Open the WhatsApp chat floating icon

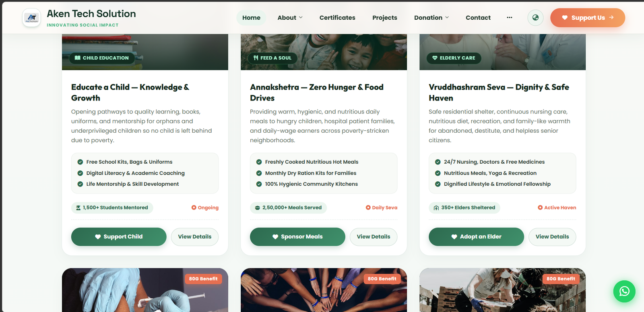pos(624,291)
